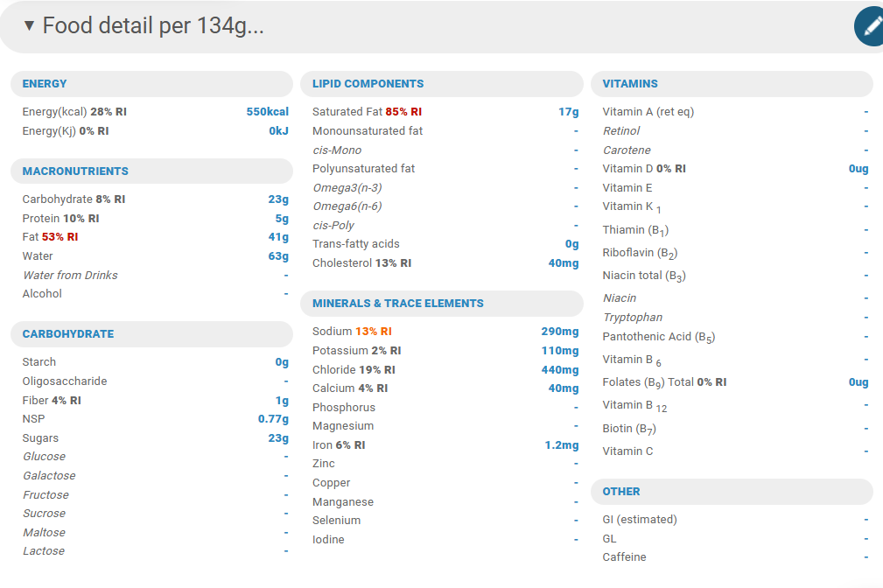Select the NSP 0.77g value
The height and width of the screenshot is (588, 883).
click(x=274, y=419)
